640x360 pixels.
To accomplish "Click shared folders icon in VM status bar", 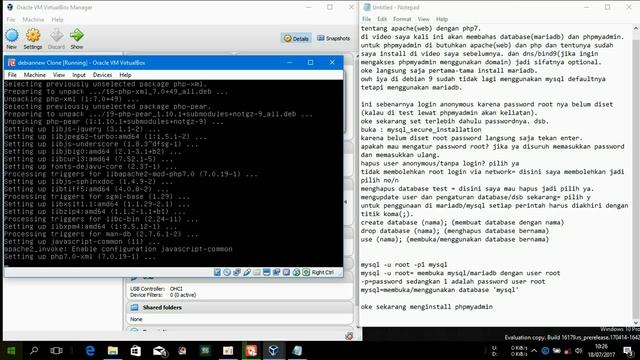I will click(x=257, y=272).
